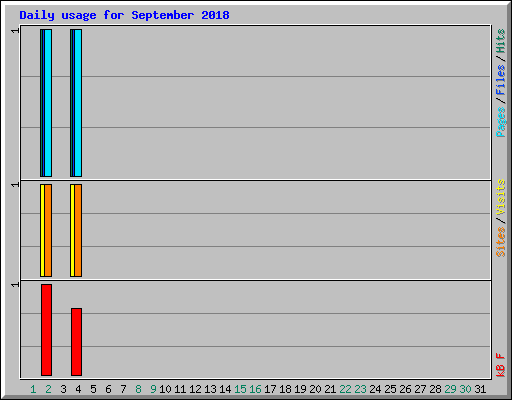Click the 'Daily usage for September 2018' title
This screenshot has height=400, width=512.
coord(124,15)
